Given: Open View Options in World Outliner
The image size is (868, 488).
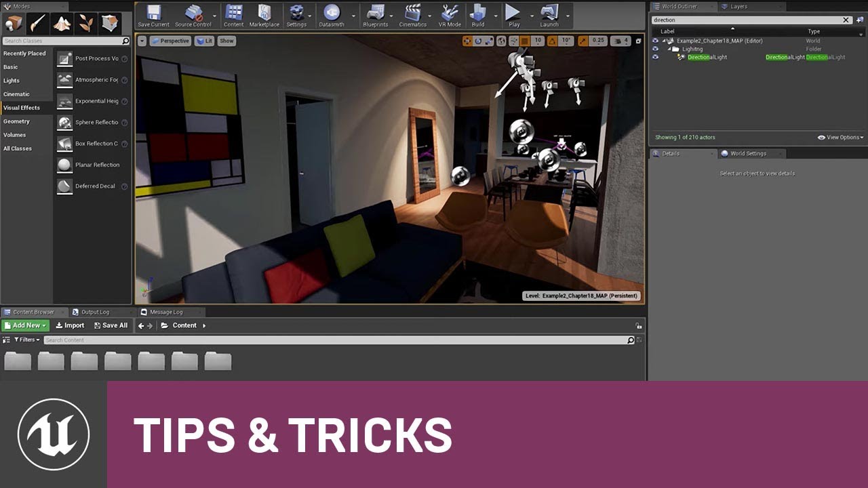Looking at the screenshot, I should [840, 137].
